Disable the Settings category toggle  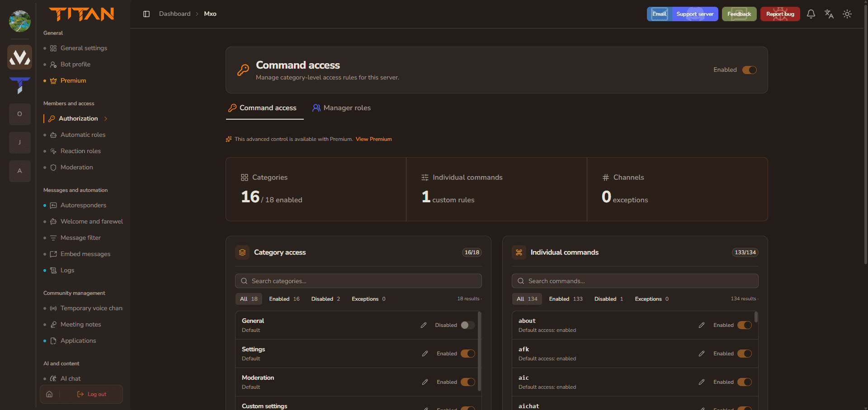pyautogui.click(x=468, y=354)
